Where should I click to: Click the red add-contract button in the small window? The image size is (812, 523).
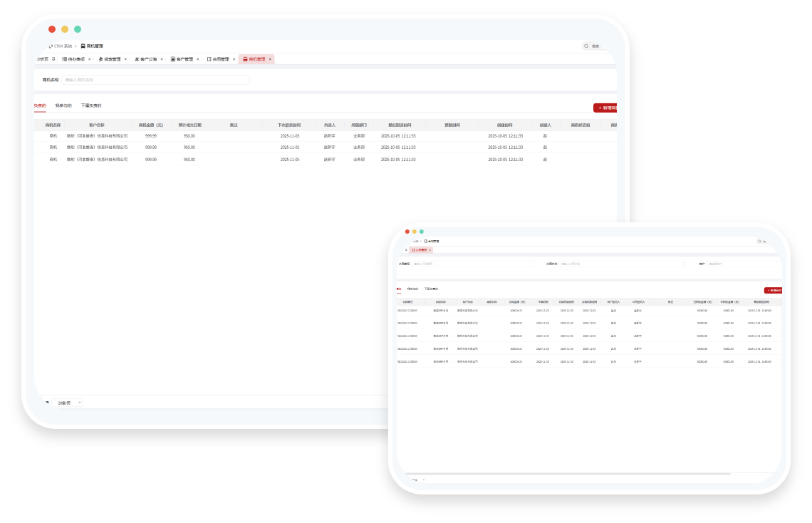pos(773,291)
